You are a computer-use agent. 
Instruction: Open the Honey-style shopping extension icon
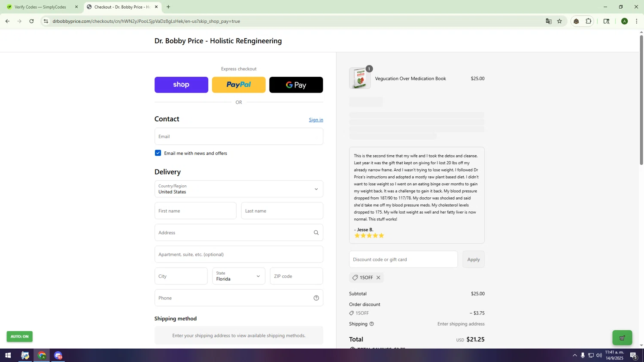576,21
